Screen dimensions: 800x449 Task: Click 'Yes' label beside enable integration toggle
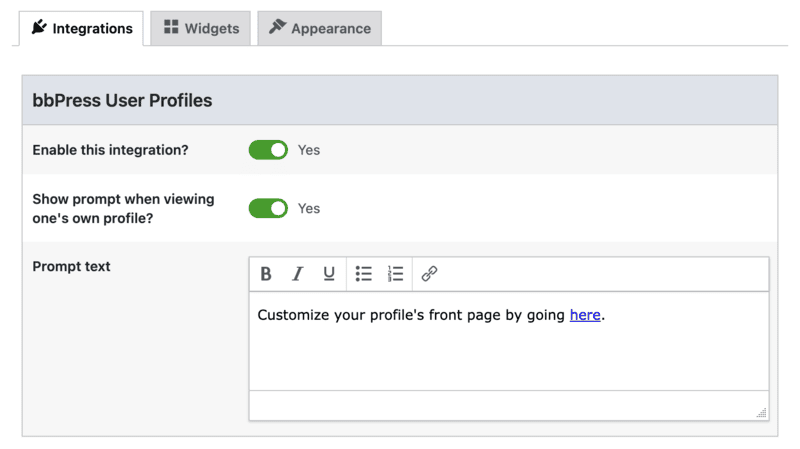point(309,150)
